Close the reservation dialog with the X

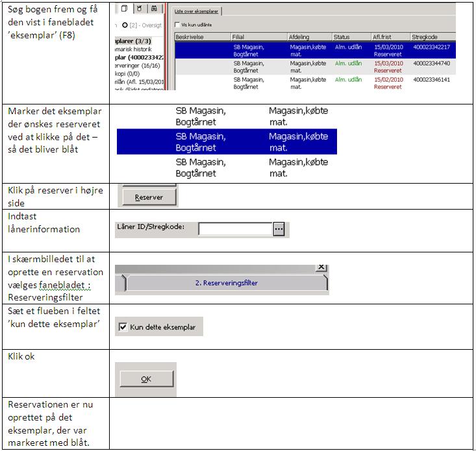coord(320,266)
